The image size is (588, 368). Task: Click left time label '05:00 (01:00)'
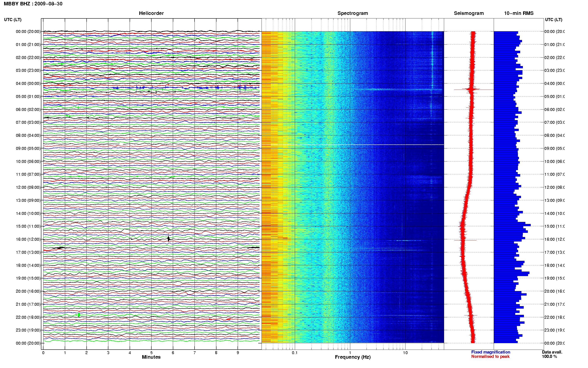click(x=28, y=96)
